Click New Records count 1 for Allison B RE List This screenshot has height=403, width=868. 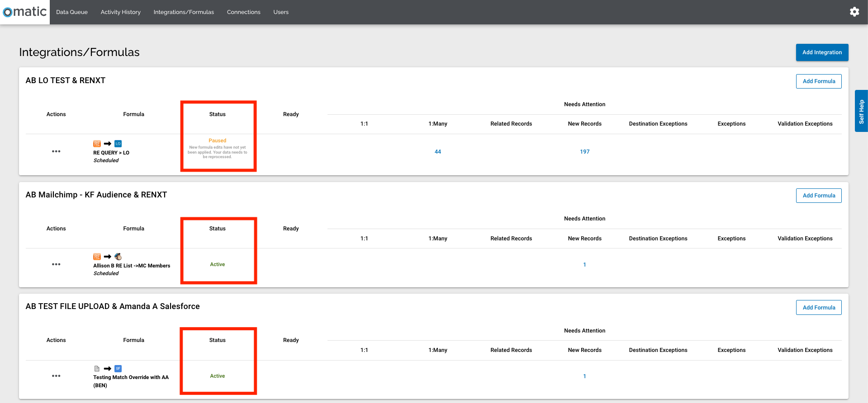tap(584, 265)
